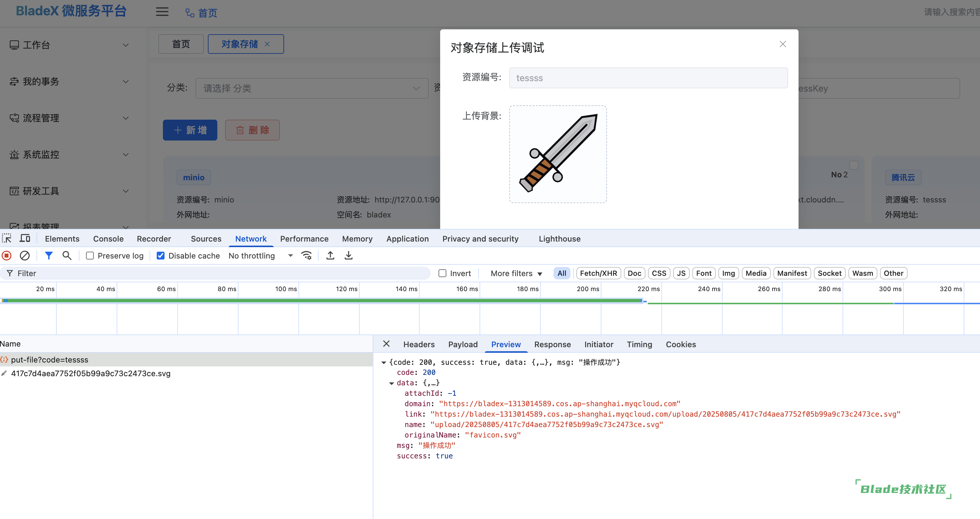Click the 删除 button
This screenshot has height=519, width=980.
[252, 130]
